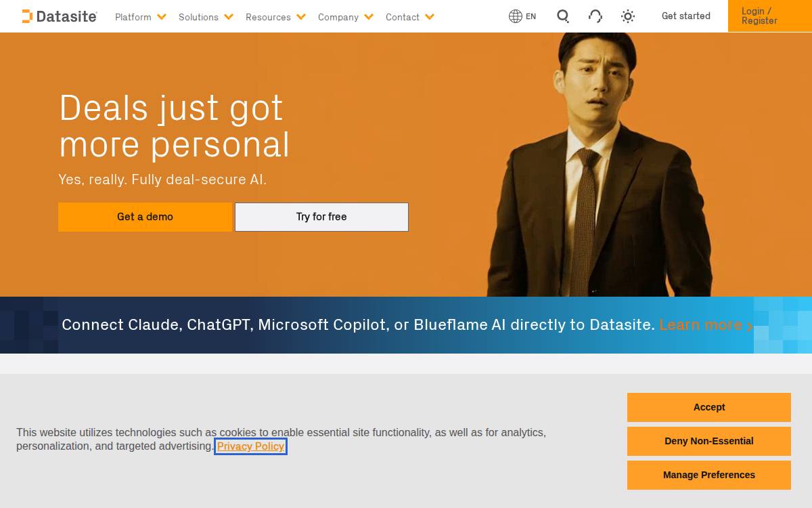Screen dimensions: 812x508
Task: Click the 'Connect Claude, ChatGPT' banner text
Action: click(x=359, y=325)
